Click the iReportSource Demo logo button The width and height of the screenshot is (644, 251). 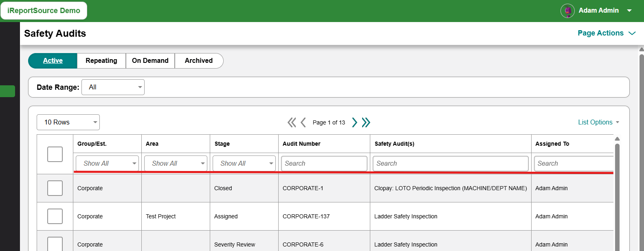[x=44, y=11]
